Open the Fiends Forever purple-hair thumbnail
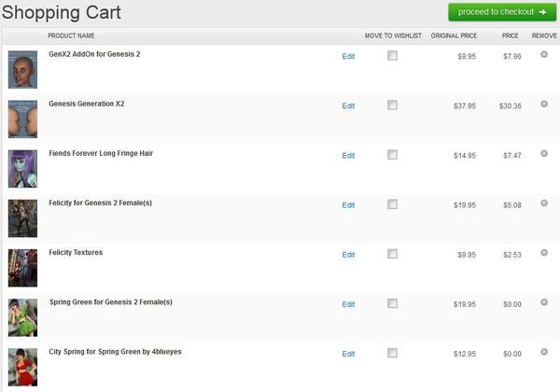Screen dimensions: 560x392 pos(22,169)
